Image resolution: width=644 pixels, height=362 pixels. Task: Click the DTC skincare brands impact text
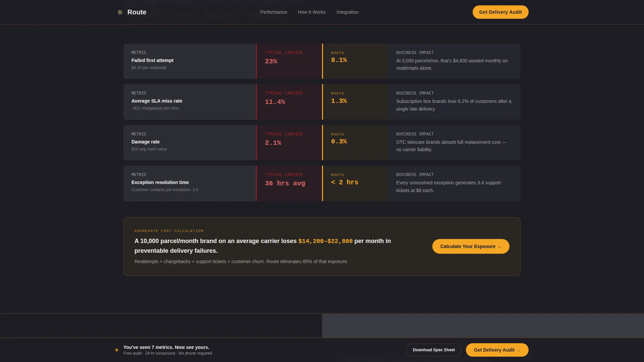click(x=451, y=146)
